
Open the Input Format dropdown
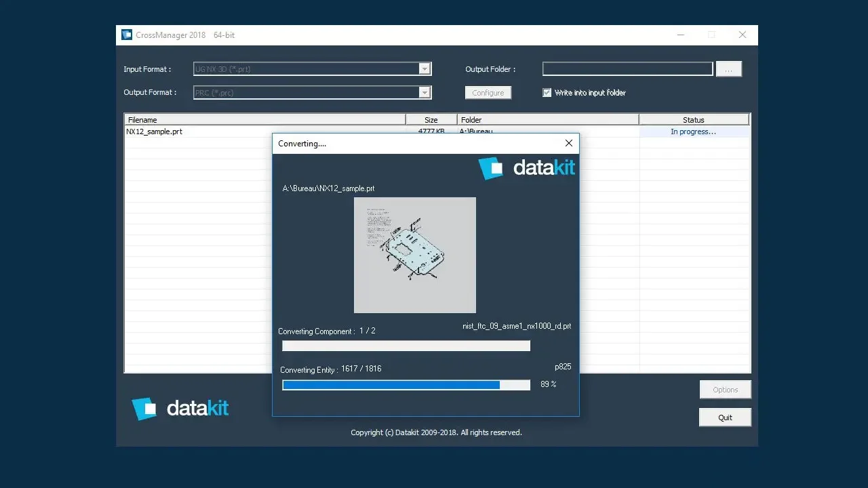coord(425,68)
